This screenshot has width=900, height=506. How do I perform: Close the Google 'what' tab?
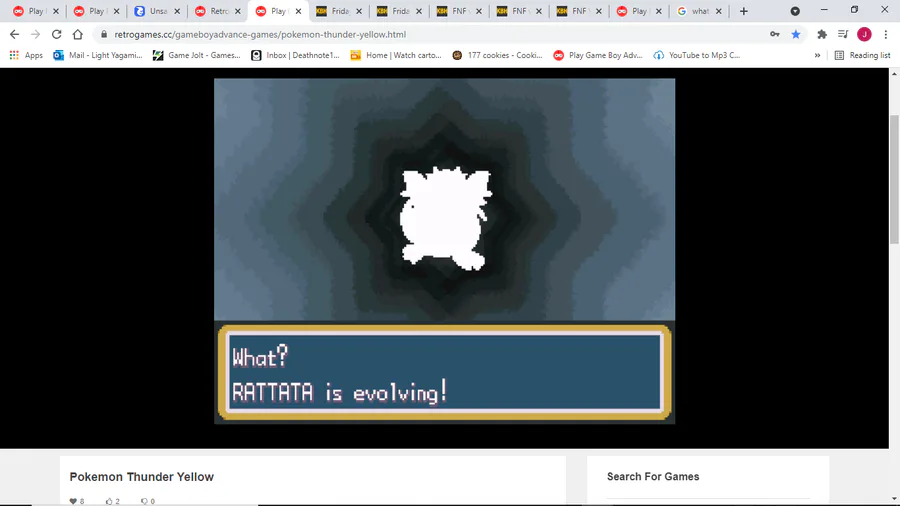719,11
